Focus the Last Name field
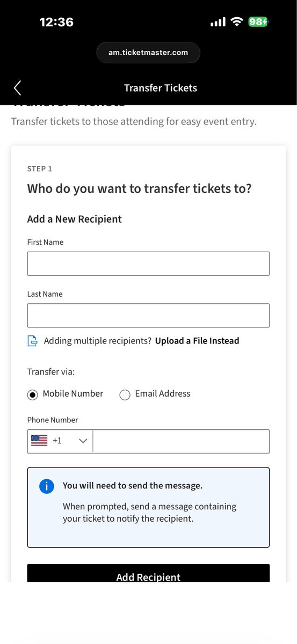Image resolution: width=297 pixels, height=644 pixels. pyautogui.click(x=148, y=316)
